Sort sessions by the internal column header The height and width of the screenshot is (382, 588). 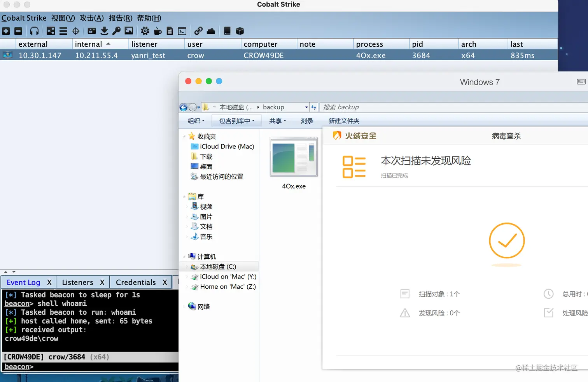tap(100, 44)
